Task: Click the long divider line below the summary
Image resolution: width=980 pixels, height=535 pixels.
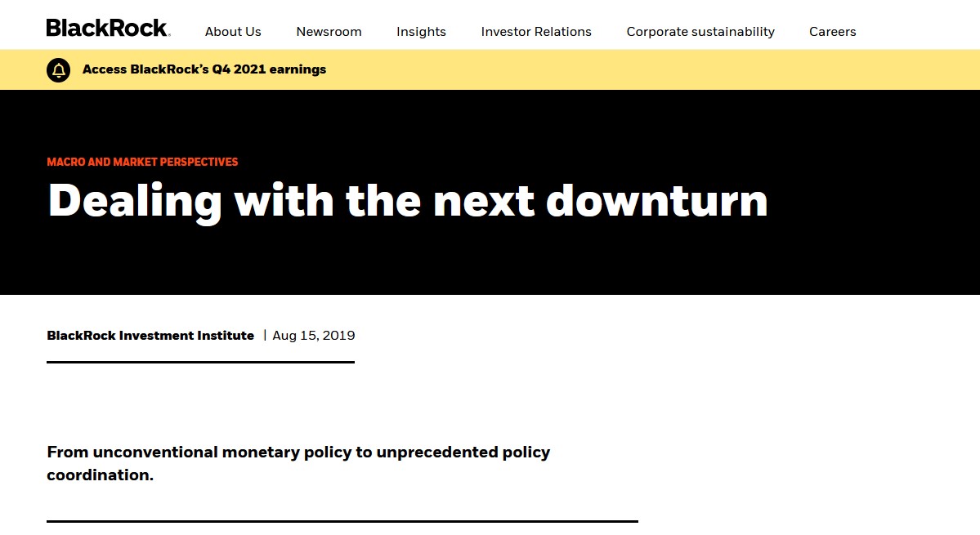Action: click(342, 520)
